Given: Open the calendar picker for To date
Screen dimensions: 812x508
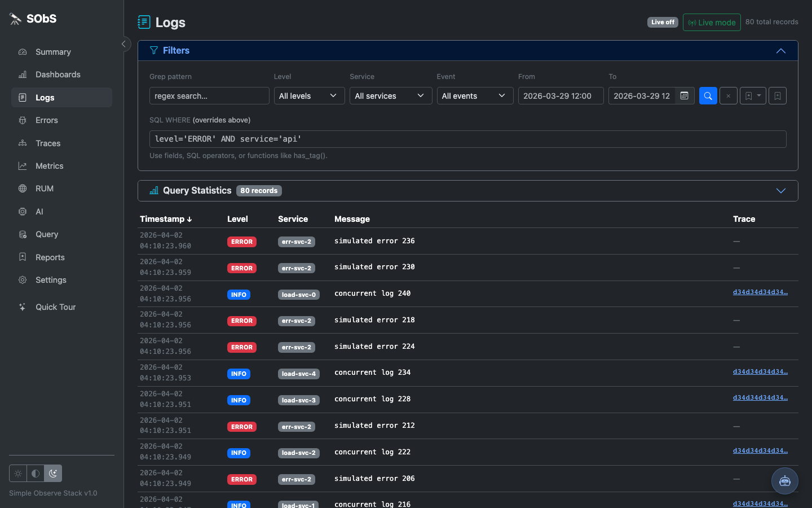Looking at the screenshot, I should [685, 96].
